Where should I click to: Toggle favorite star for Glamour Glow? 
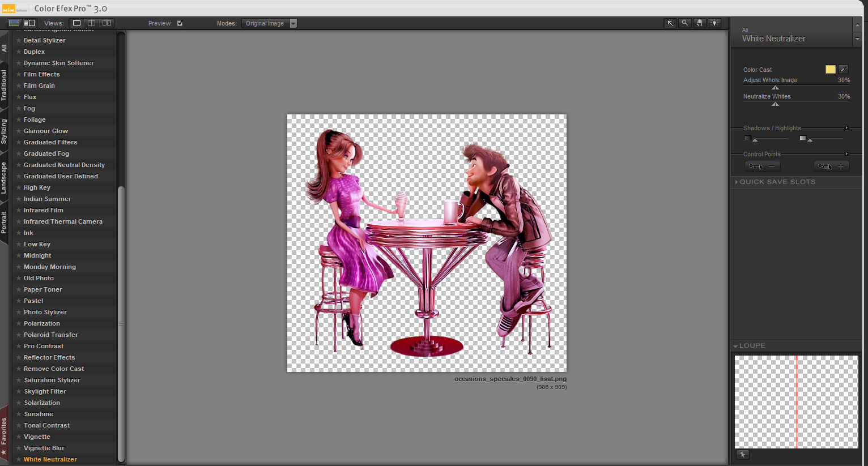tap(19, 131)
